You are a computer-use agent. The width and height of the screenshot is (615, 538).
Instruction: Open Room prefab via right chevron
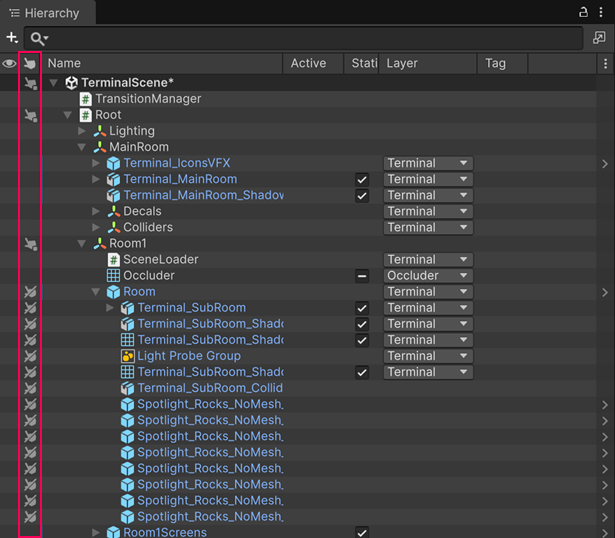click(605, 293)
